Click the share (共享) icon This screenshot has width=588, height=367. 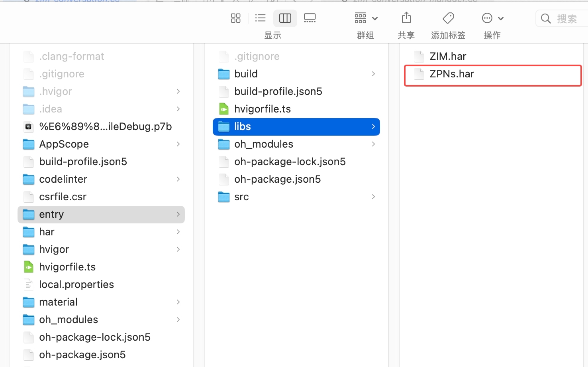click(x=406, y=18)
